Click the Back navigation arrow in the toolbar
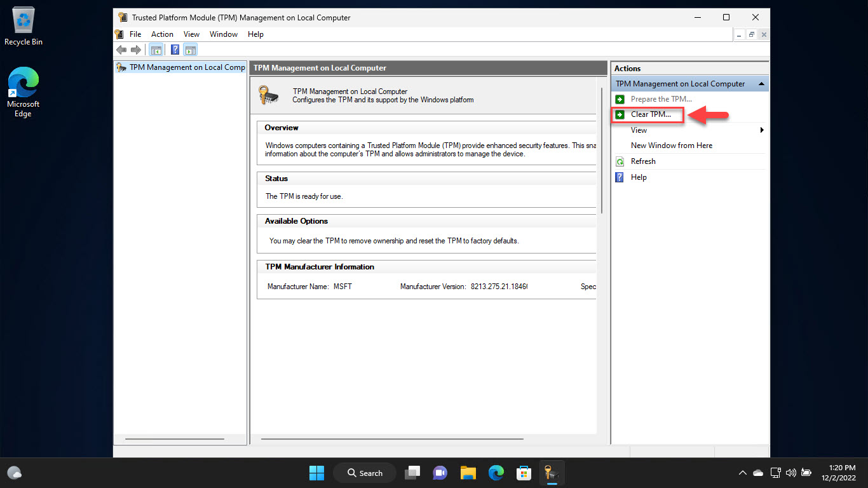The width and height of the screenshot is (868, 488). [x=121, y=49]
